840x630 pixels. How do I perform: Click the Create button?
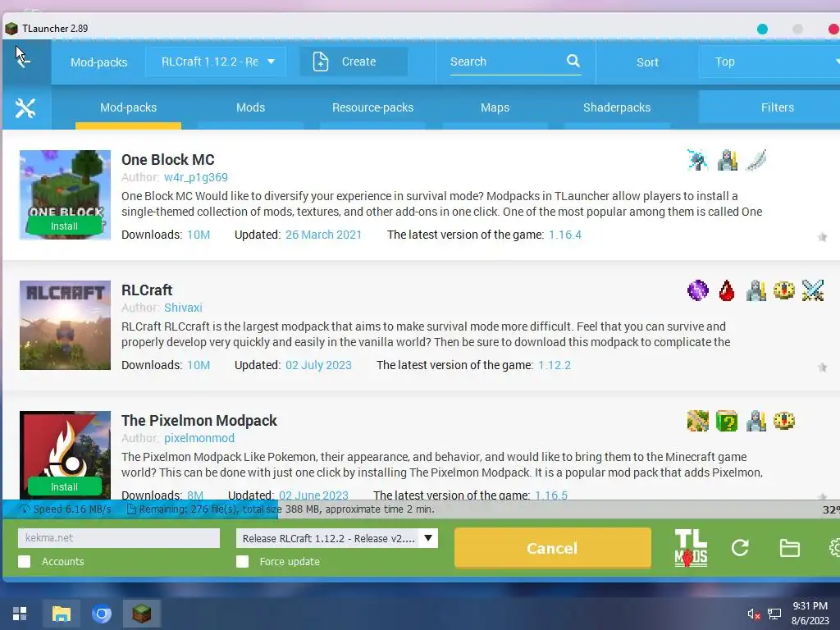point(354,62)
